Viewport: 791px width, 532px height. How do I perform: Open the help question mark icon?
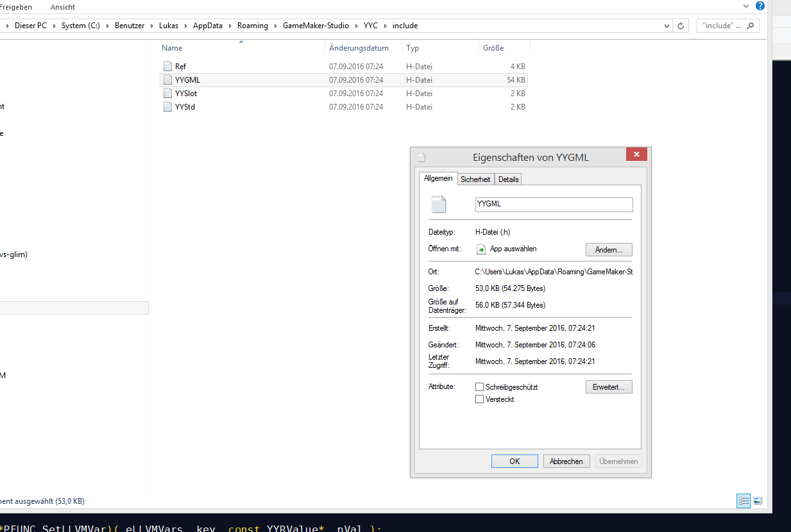[x=760, y=6]
